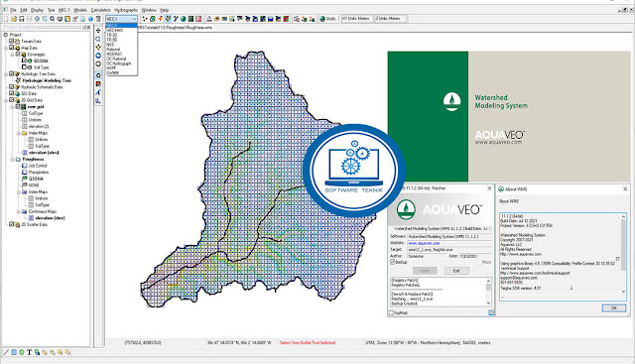
Task: Toggle GIS Data checkbox
Action: point(12,93)
